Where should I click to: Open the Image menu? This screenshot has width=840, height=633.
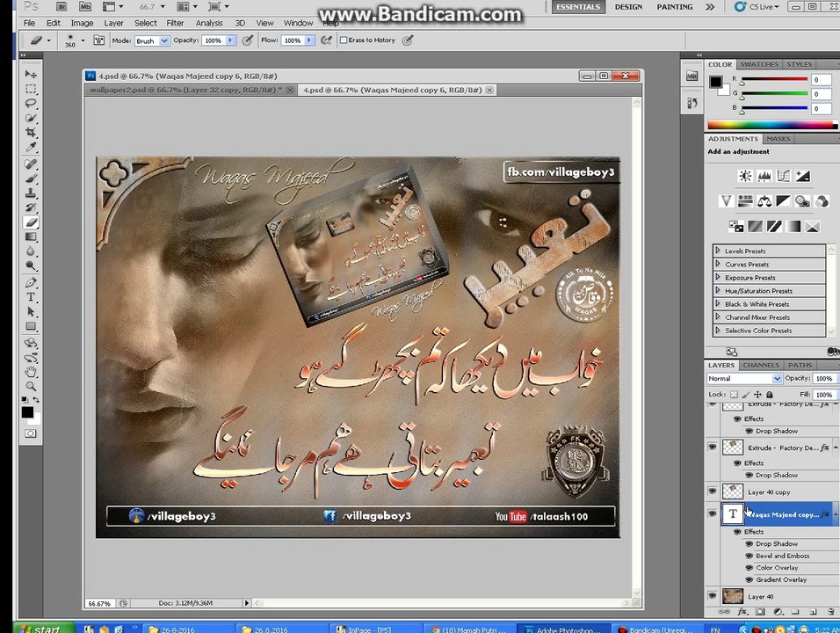(82, 23)
